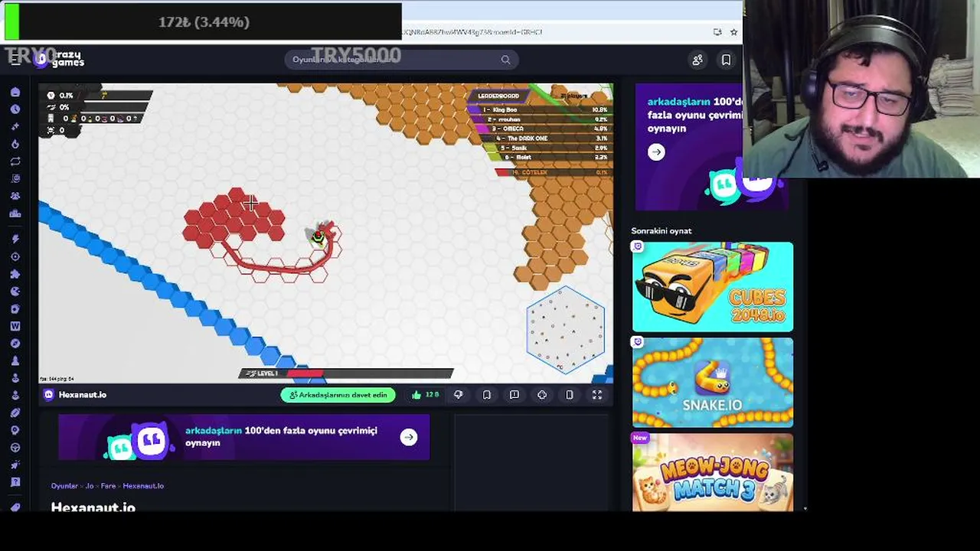Click the red hexagon territory in the game
This screenshot has width=980, height=551.
pos(234,217)
